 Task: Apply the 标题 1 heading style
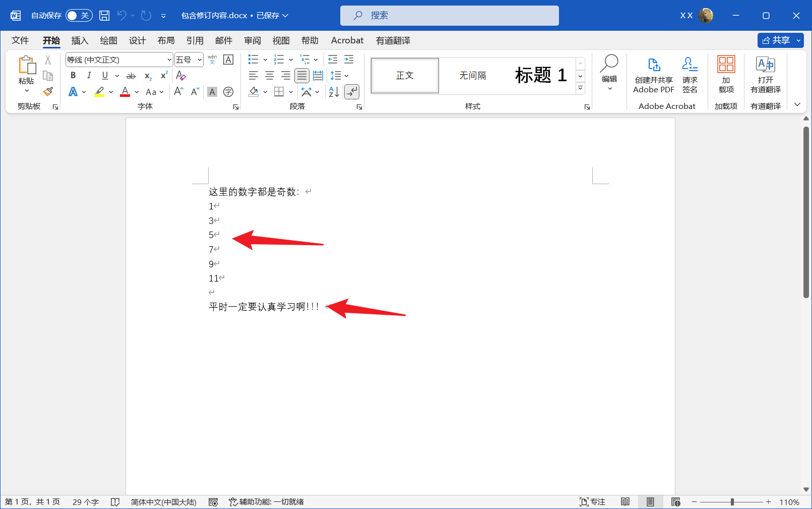coord(539,75)
